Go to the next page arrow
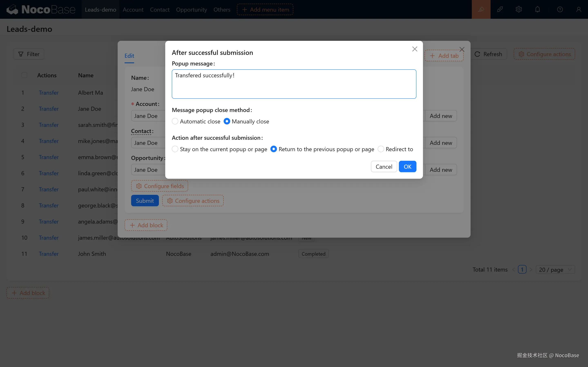 [531, 269]
